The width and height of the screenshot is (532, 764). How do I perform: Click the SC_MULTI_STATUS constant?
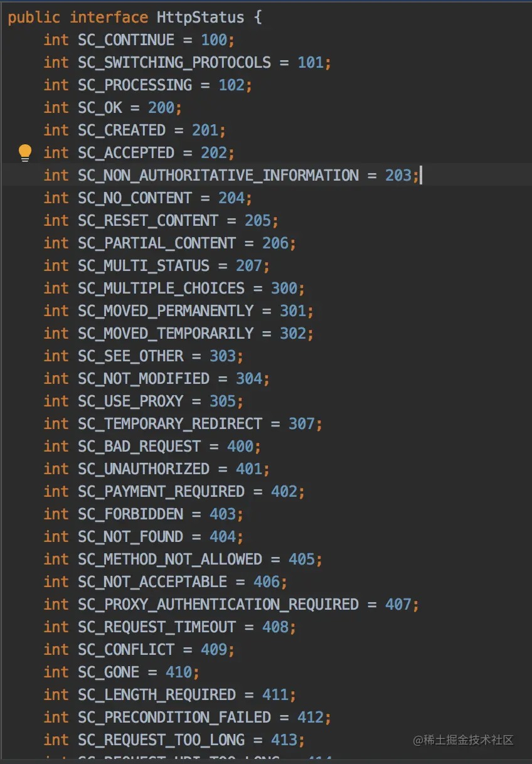point(144,265)
